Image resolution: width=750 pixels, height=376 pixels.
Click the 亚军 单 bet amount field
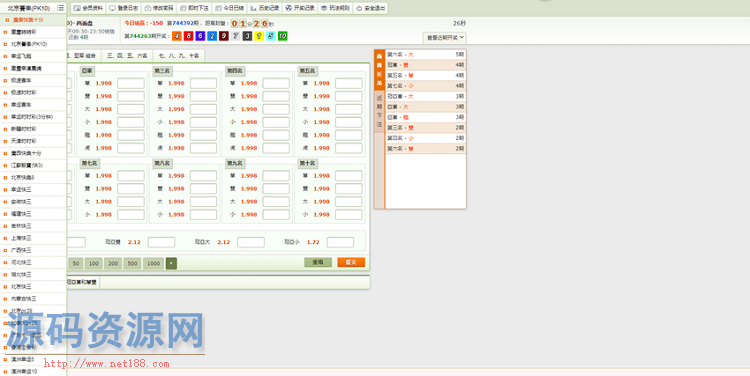[131, 84]
